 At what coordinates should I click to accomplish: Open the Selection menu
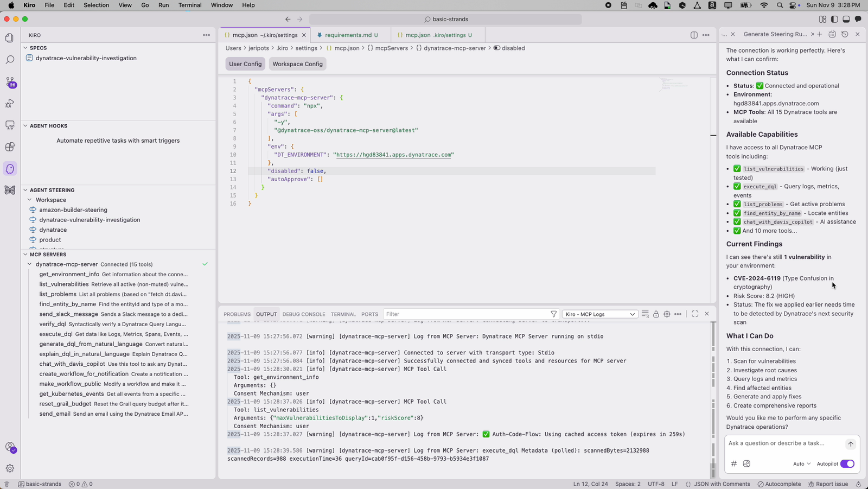(96, 5)
